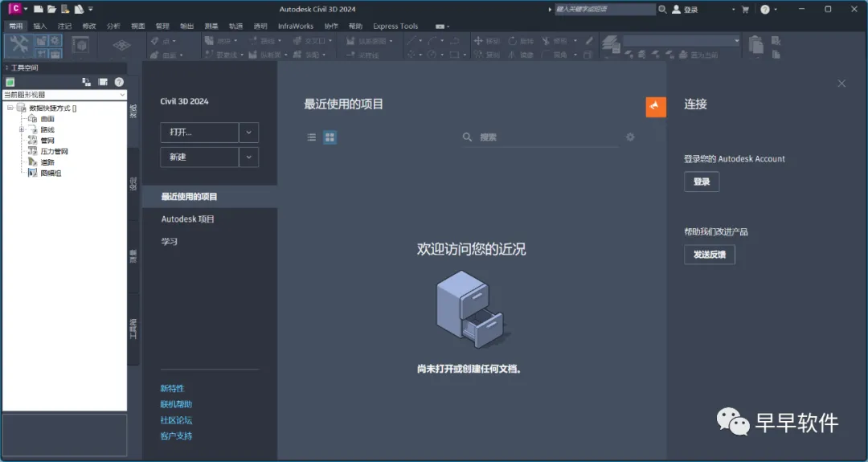
Task: Select the Insert ribbon tab
Action: coord(40,26)
